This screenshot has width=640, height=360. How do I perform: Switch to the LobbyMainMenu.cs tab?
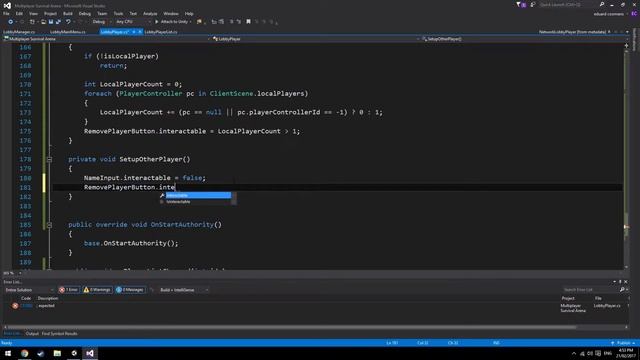(68, 32)
